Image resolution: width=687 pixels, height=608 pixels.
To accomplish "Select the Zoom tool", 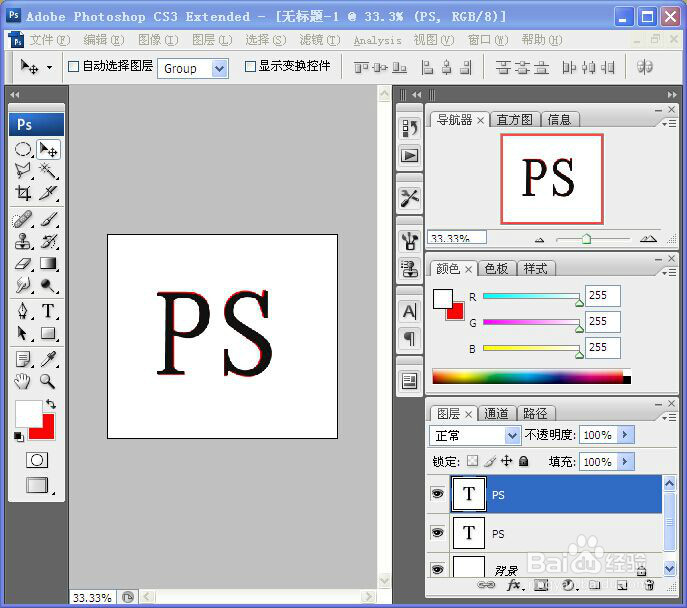I will (48, 381).
